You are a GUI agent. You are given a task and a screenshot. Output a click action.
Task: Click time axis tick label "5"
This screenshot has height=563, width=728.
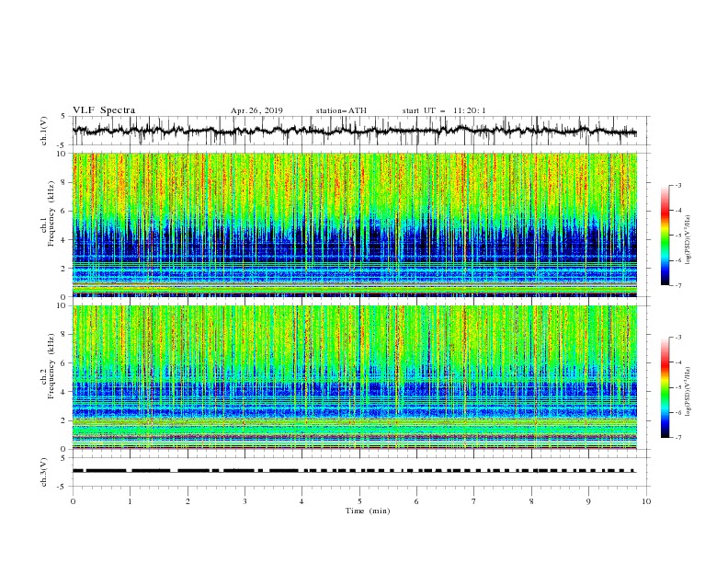(359, 501)
